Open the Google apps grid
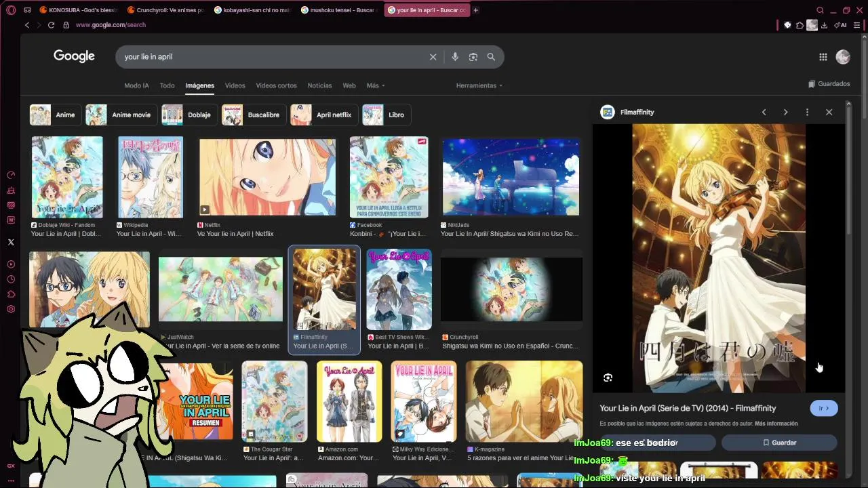The width and height of the screenshot is (868, 488). tap(823, 57)
